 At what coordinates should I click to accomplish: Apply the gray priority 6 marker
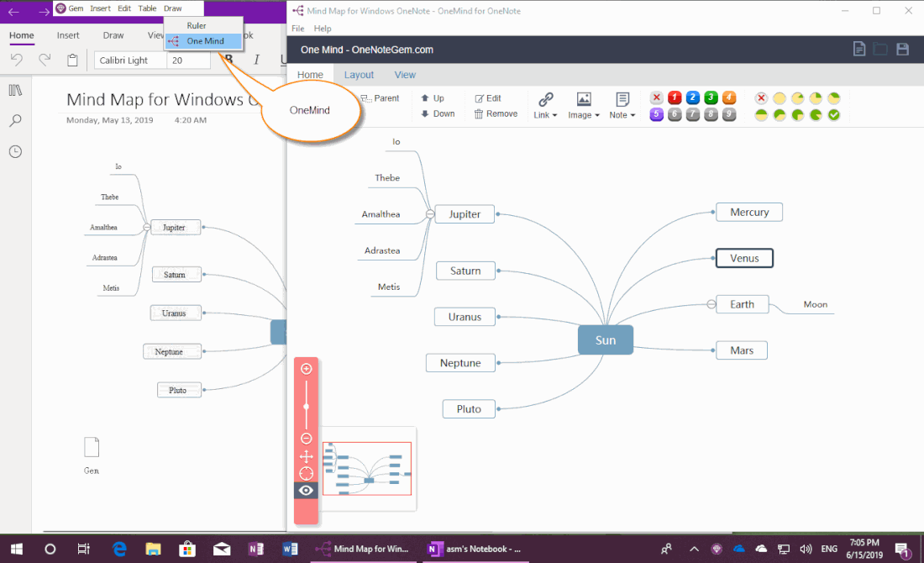click(675, 114)
